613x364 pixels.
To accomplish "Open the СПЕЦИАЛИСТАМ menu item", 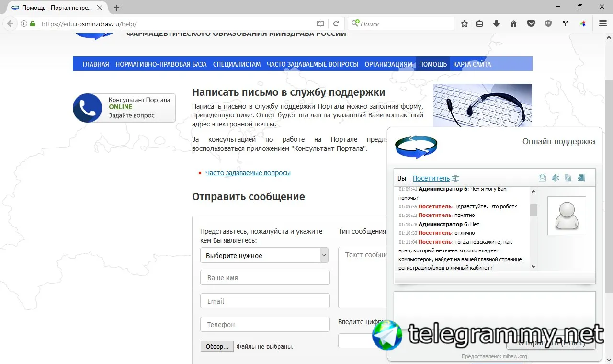I will click(237, 64).
